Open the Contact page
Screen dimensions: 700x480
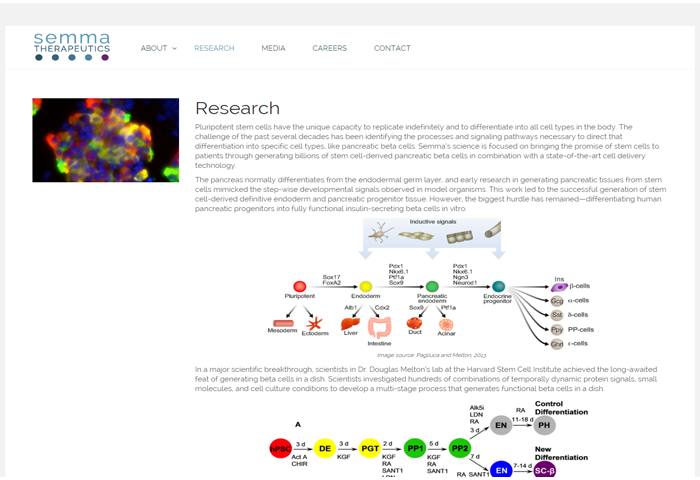[392, 48]
